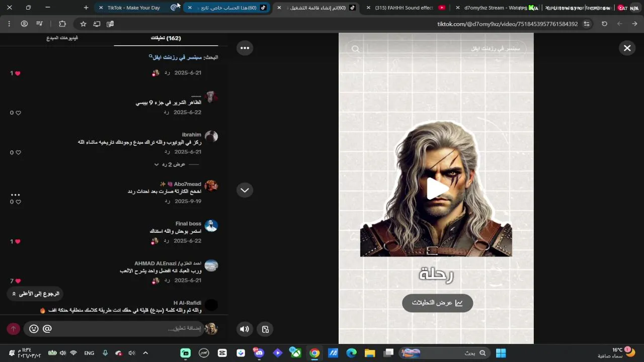Open the Extensions puzzle icon
Viewport: 644px width, 362px height.
[x=62, y=24]
